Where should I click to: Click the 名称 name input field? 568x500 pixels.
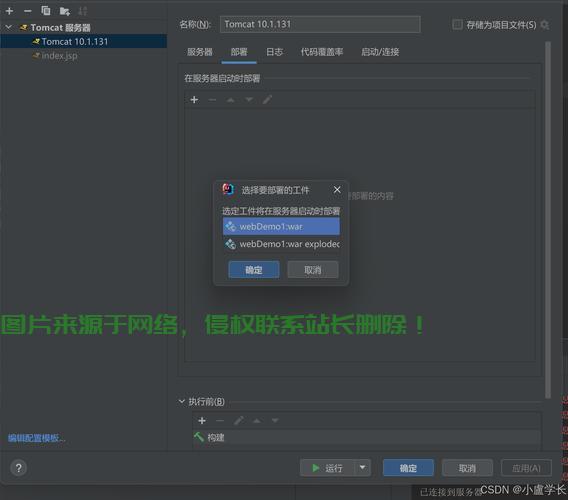coord(320,24)
